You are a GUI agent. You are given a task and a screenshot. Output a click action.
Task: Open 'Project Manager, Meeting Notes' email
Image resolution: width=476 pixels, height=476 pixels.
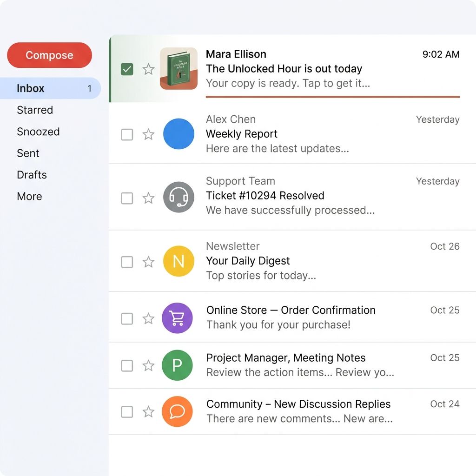coord(286,358)
